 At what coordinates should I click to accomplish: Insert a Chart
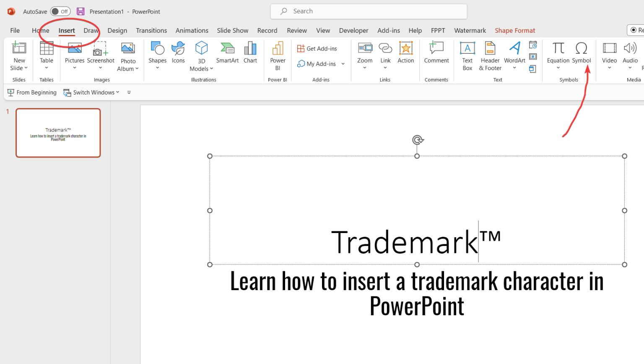250,53
